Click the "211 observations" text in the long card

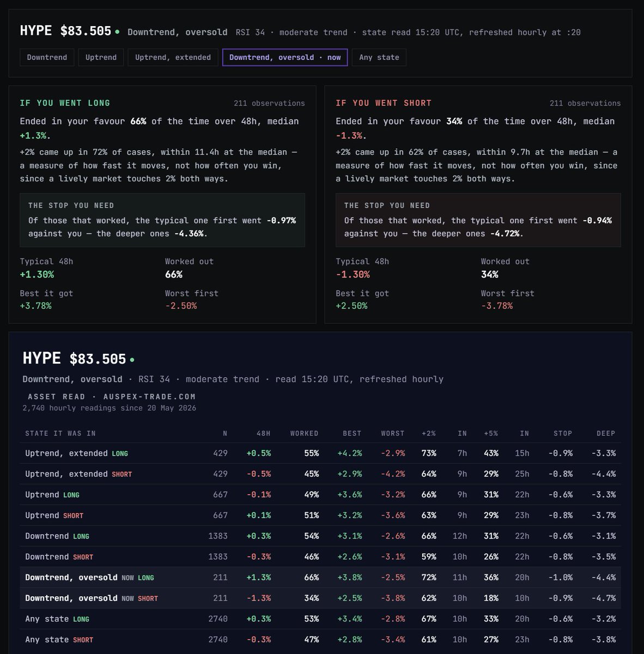269,103
